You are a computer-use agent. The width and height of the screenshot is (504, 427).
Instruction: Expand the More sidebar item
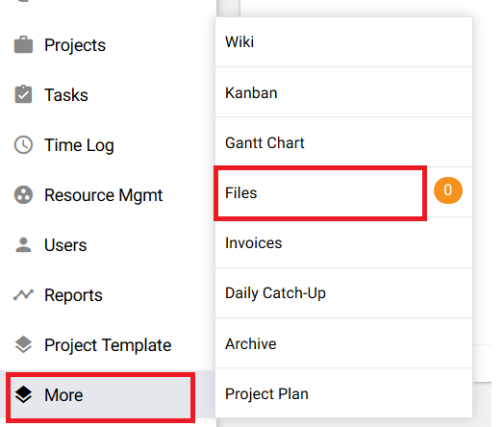[100, 397]
